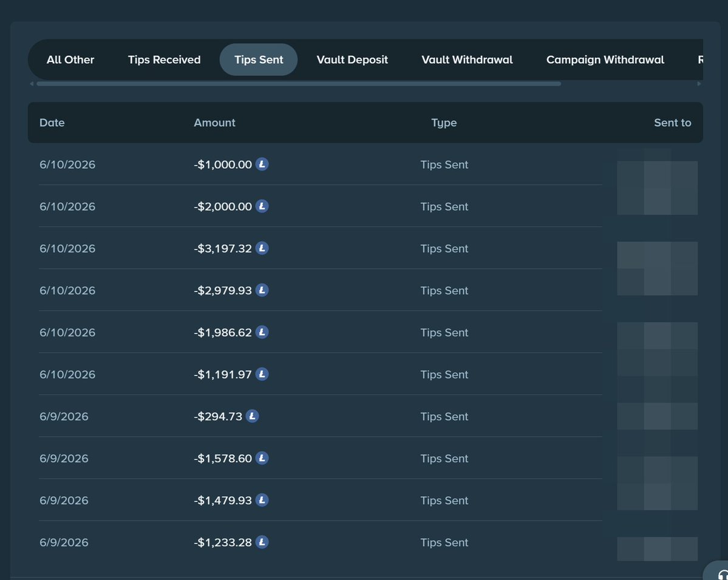Click the Litecoin icon beside -$1,000.00
Viewport: 728px width, 580px height.
(262, 165)
